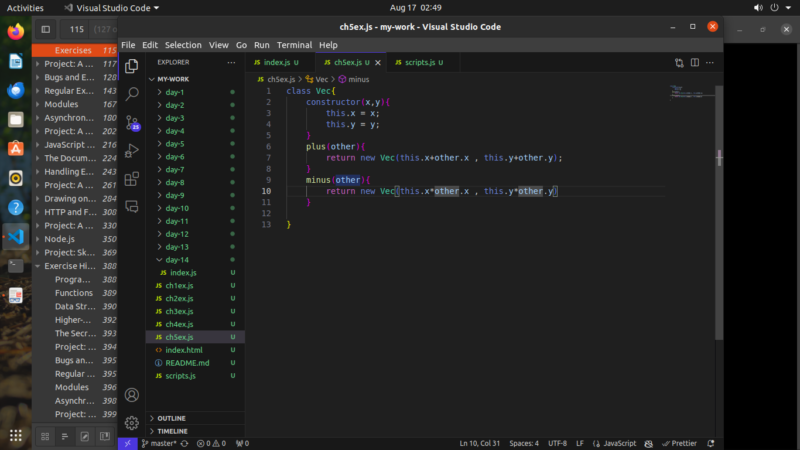Click the Copilot status icon in status bar

(x=648, y=443)
